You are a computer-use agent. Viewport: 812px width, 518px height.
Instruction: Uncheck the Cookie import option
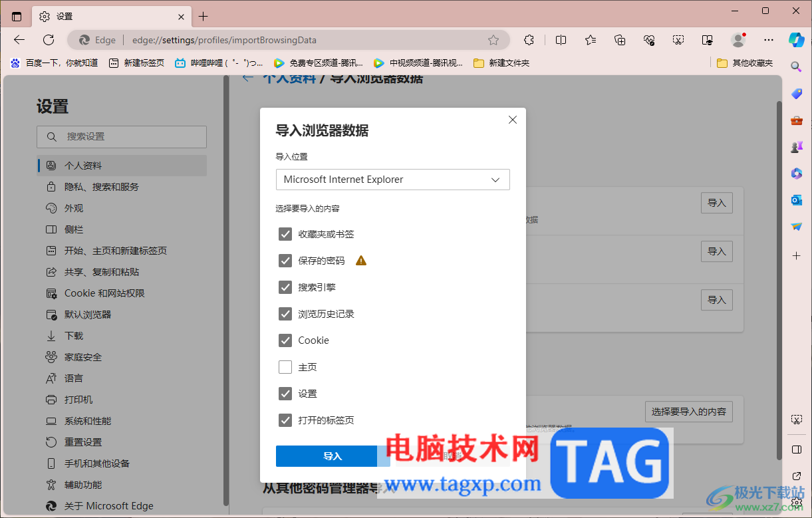pyautogui.click(x=285, y=340)
